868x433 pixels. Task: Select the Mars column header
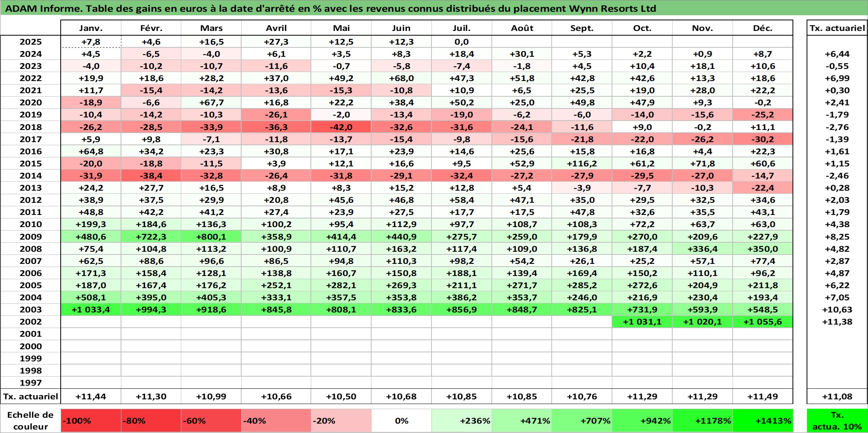coord(211,28)
